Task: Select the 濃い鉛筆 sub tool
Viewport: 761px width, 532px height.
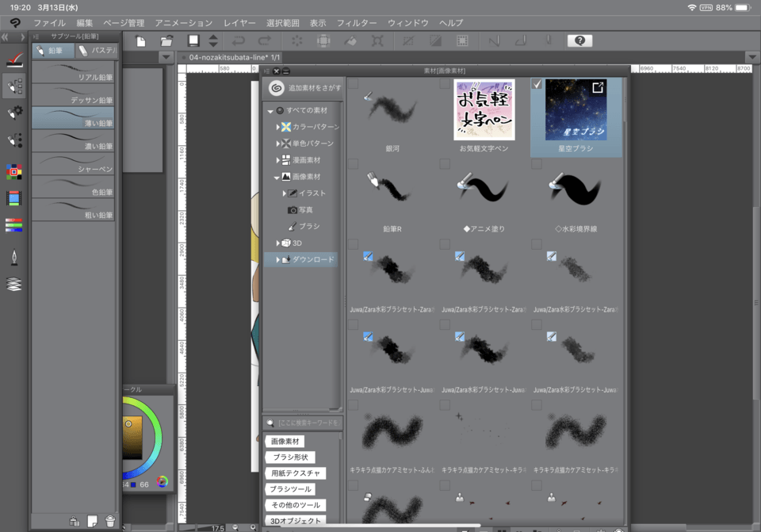Action: point(73,141)
